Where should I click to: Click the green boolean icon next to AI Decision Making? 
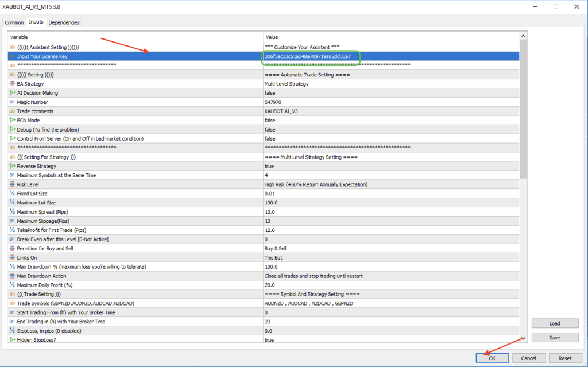(x=11, y=92)
